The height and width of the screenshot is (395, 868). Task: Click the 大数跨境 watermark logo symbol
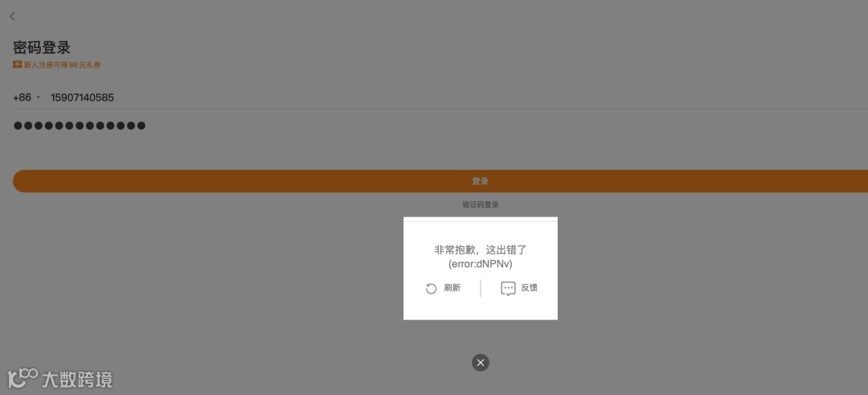tap(23, 378)
